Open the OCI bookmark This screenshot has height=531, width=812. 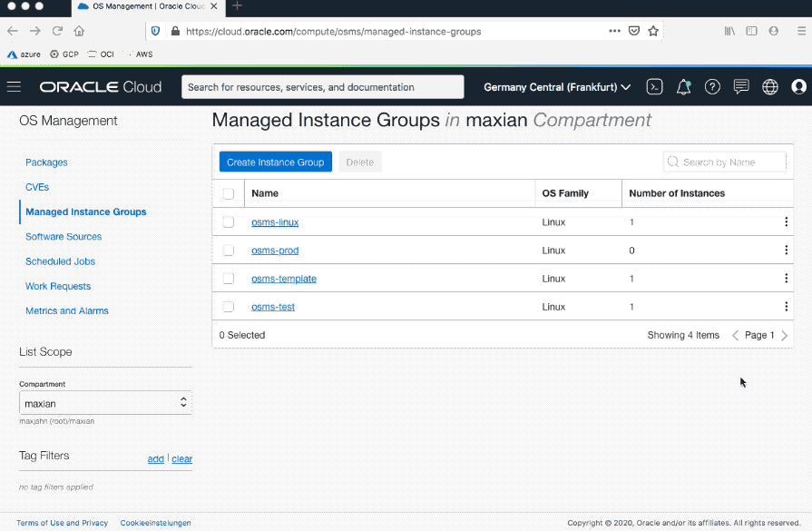click(x=101, y=54)
